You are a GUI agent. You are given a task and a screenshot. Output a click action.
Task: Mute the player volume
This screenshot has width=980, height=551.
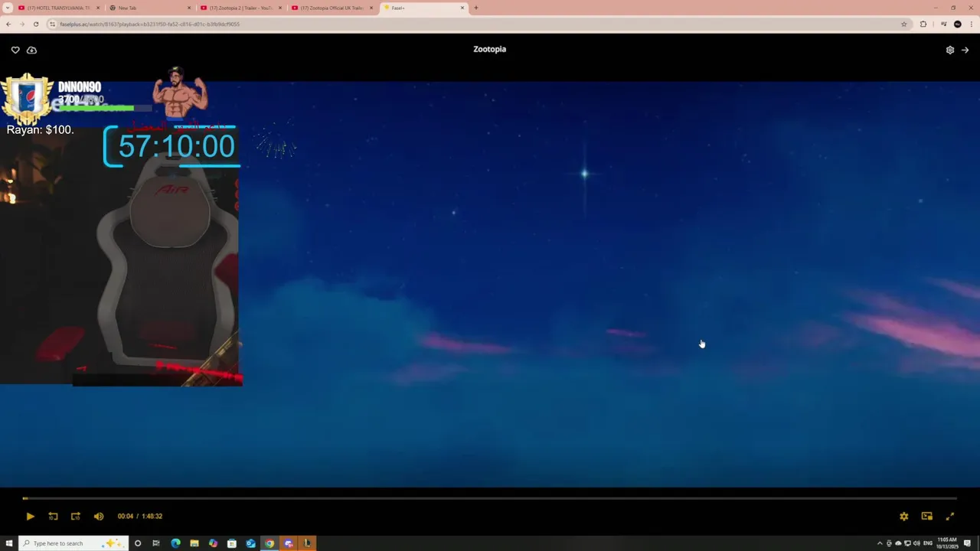(98, 517)
